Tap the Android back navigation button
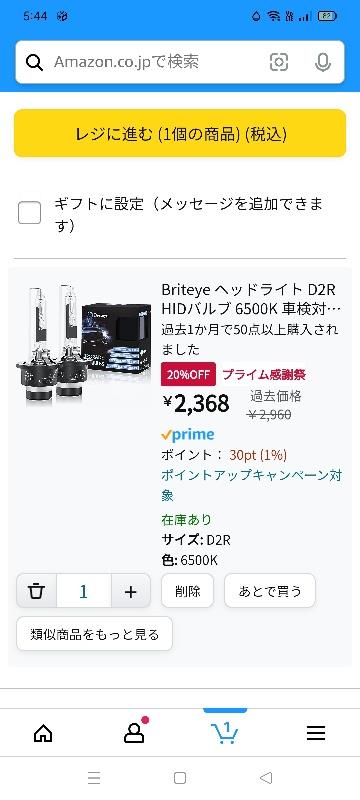360x800 pixels. [266, 778]
